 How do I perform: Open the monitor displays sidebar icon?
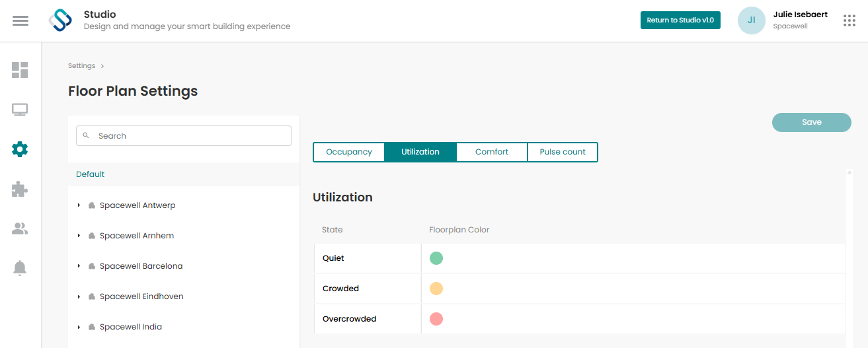pos(20,110)
